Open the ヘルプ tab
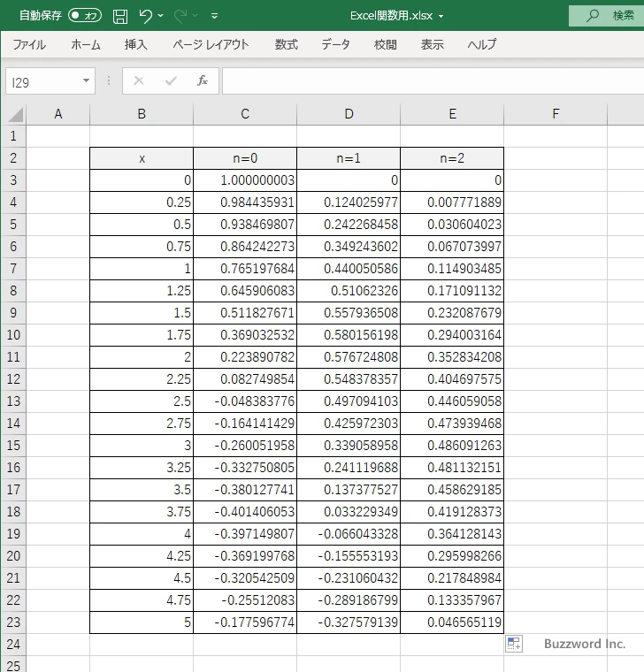Image resolution: width=644 pixels, height=672 pixels. click(x=482, y=44)
